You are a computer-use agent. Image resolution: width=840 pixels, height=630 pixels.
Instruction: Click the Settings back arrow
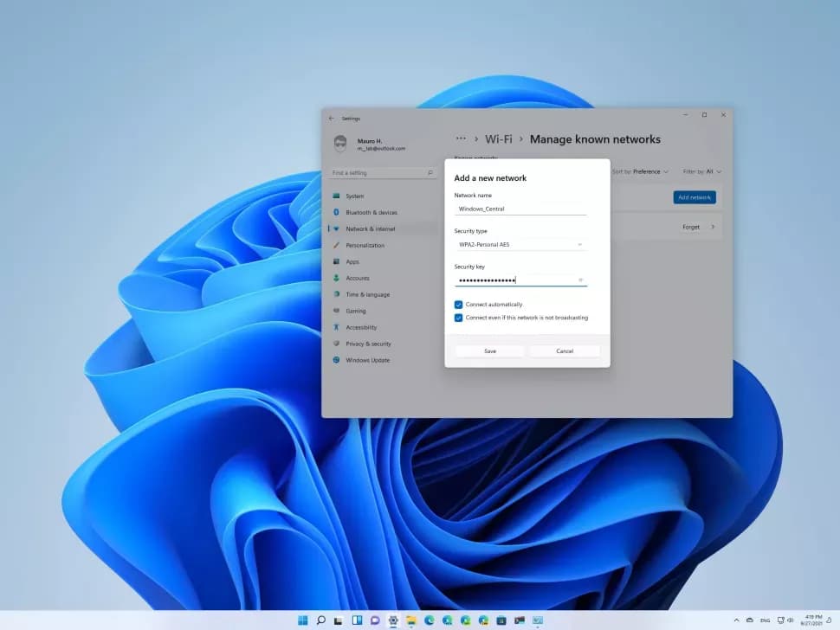tap(331, 119)
